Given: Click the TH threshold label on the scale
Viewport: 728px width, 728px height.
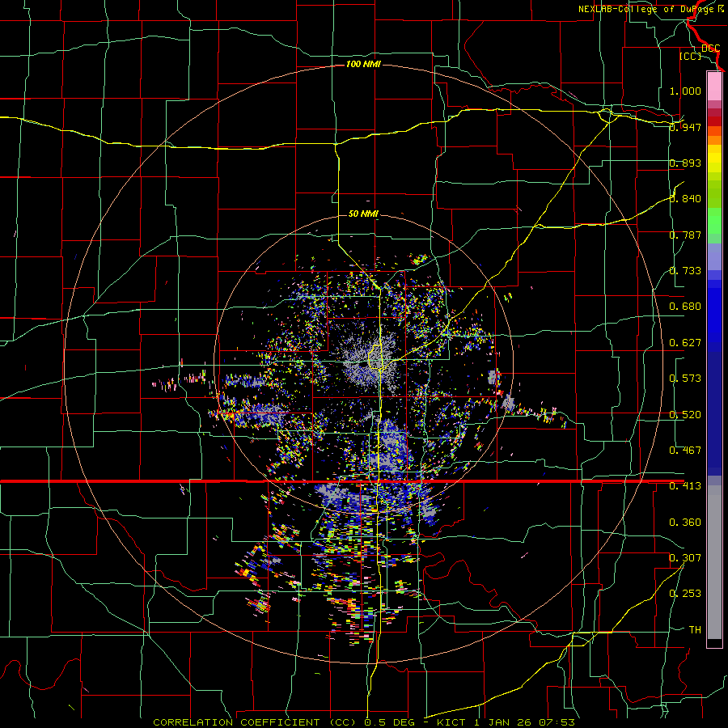Looking at the screenshot, I should point(695,630).
